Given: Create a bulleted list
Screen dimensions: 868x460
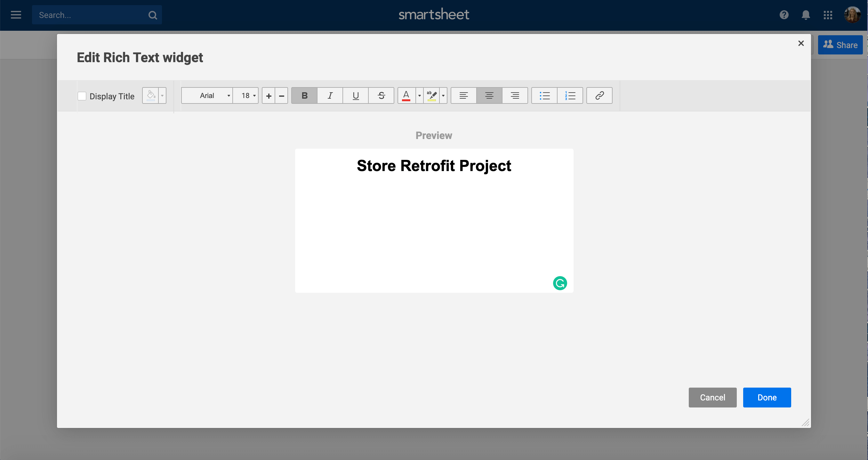Looking at the screenshot, I should pos(544,95).
